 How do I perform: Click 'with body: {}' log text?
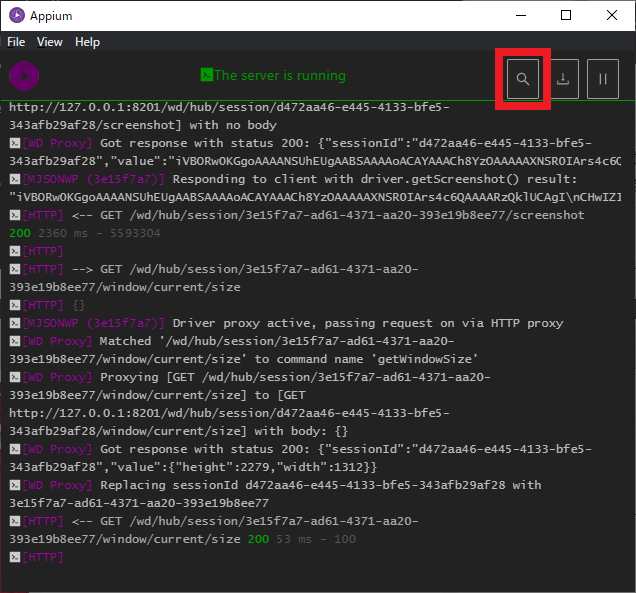[x=301, y=431]
